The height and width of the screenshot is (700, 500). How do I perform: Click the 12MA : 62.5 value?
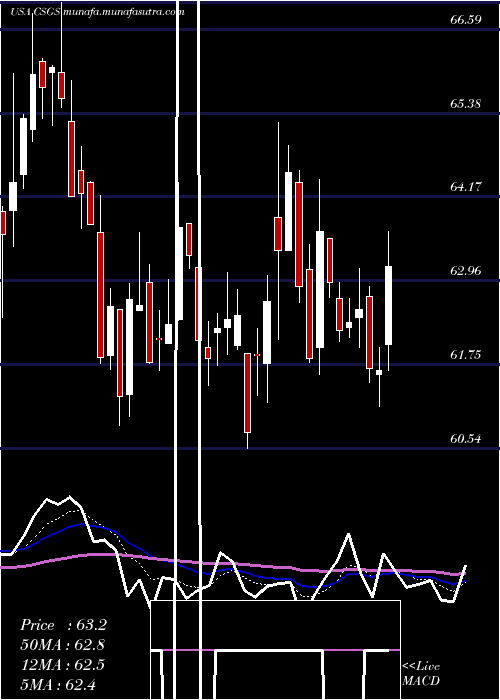pos(62,664)
